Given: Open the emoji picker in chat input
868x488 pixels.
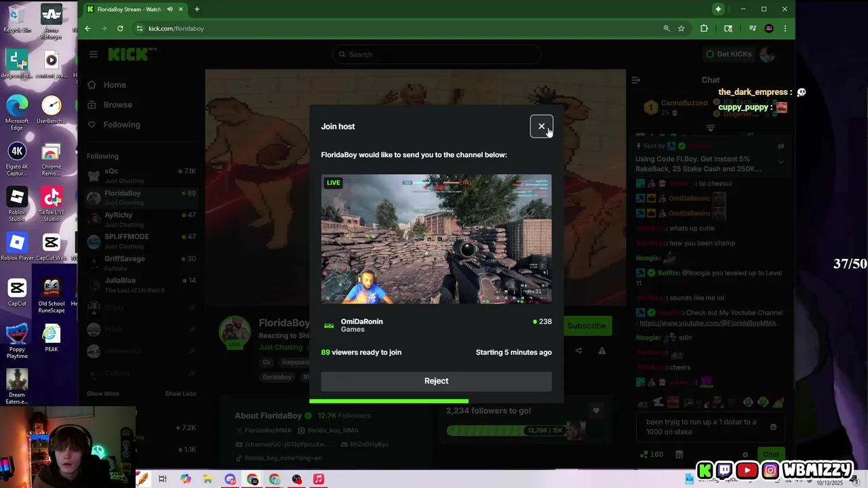Looking at the screenshot, I should [773, 427].
